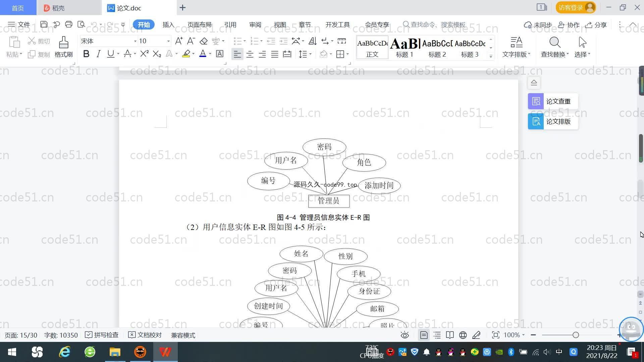
Task: Apply the font color A swatch
Action: 203,54
